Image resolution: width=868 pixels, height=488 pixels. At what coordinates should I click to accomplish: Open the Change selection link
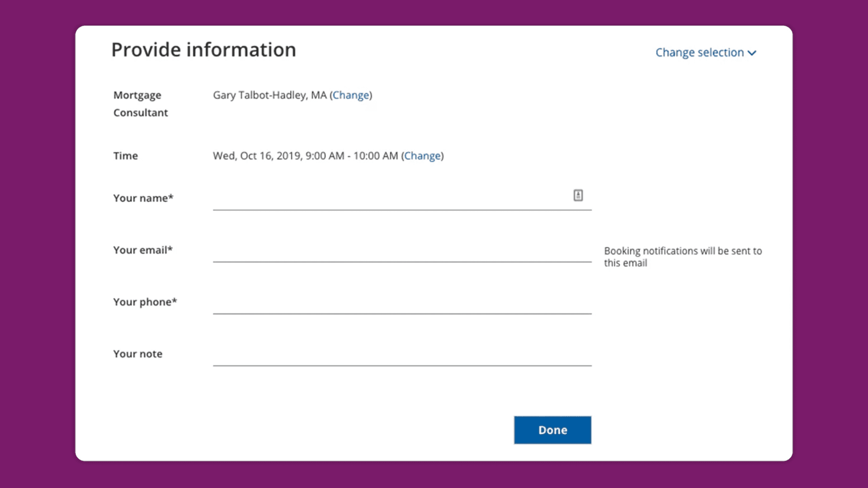[699, 52]
